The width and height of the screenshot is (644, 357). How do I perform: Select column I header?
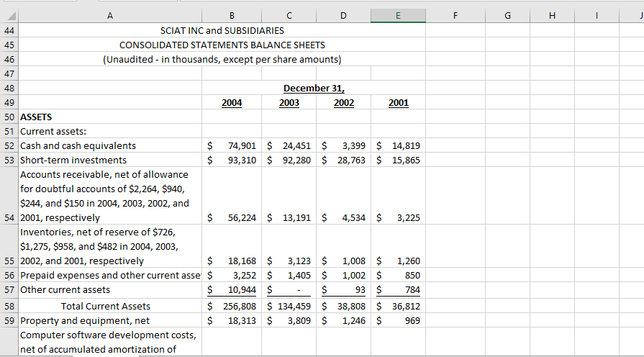pos(597,16)
